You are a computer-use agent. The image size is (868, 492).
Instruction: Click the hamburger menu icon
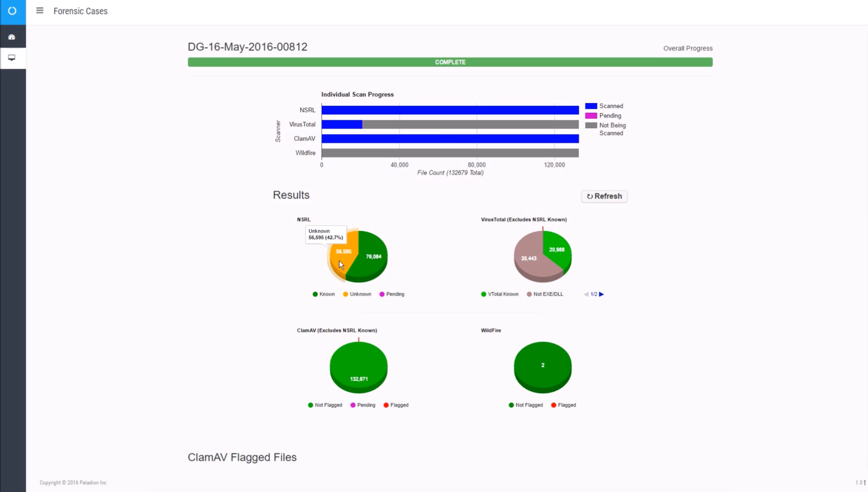tap(40, 11)
